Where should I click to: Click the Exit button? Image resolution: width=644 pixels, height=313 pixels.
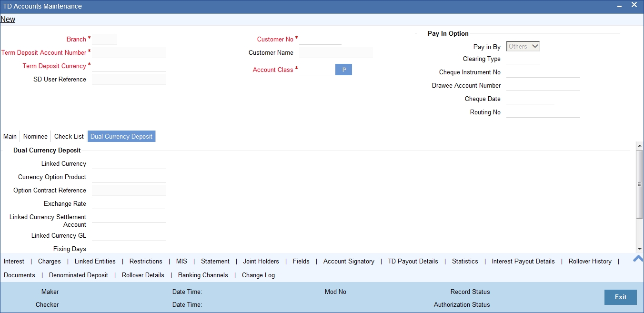tap(620, 297)
